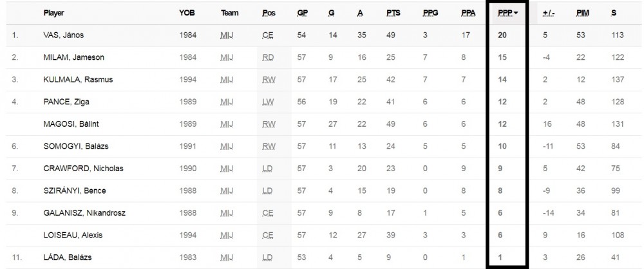Open player VAS, János
Screen dimensions: 644x269
pos(64,35)
